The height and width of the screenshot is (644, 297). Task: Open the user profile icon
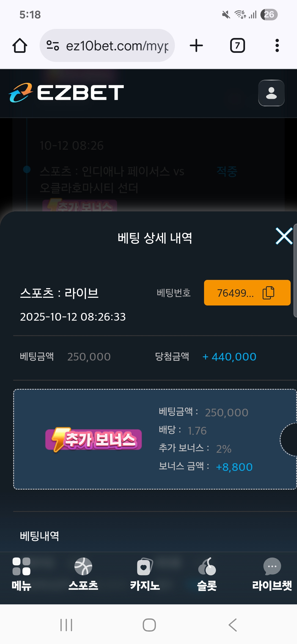(x=271, y=93)
